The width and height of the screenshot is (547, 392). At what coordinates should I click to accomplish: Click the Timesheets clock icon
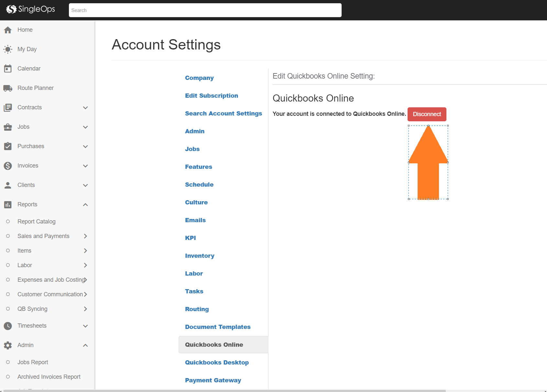coord(8,326)
